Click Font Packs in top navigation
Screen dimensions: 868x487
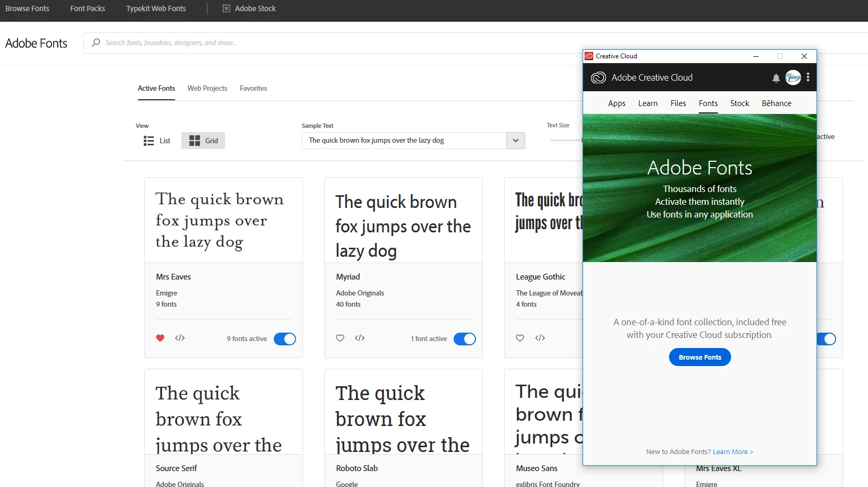[x=88, y=8]
